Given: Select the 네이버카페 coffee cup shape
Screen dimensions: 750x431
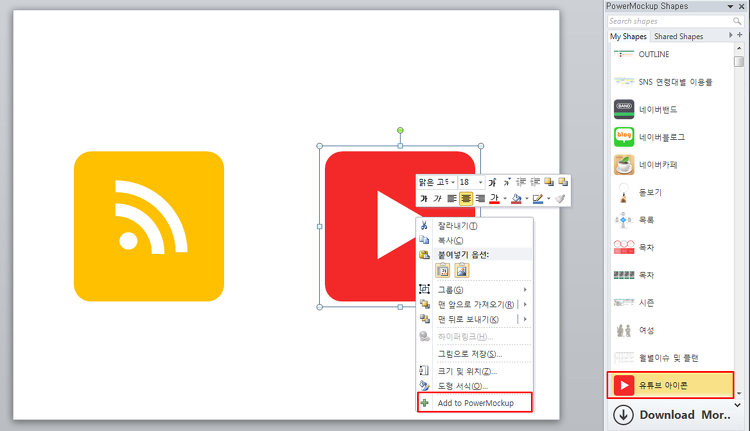Looking at the screenshot, I should pos(624,165).
